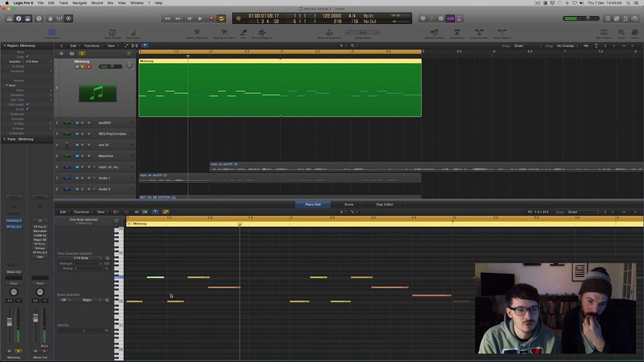This screenshot has width=644, height=362.
Task: Open the Mix menu
Action: 111,3
